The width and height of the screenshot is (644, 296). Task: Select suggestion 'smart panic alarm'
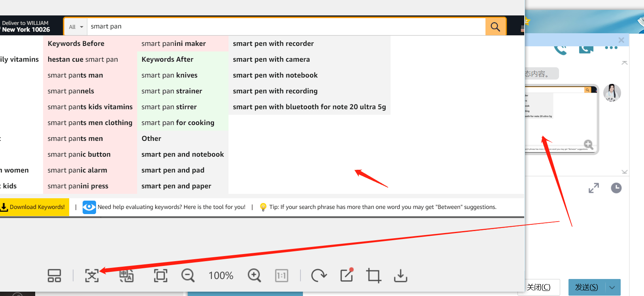pos(77,170)
